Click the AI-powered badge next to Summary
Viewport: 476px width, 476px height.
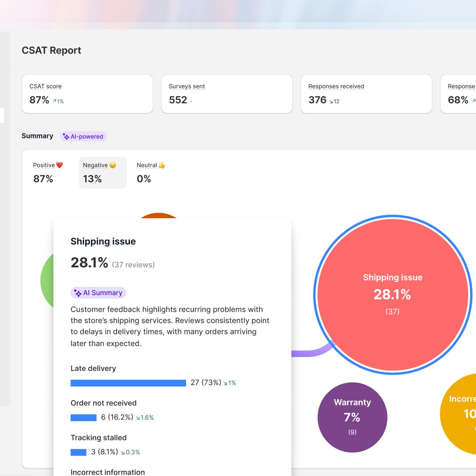tap(83, 136)
